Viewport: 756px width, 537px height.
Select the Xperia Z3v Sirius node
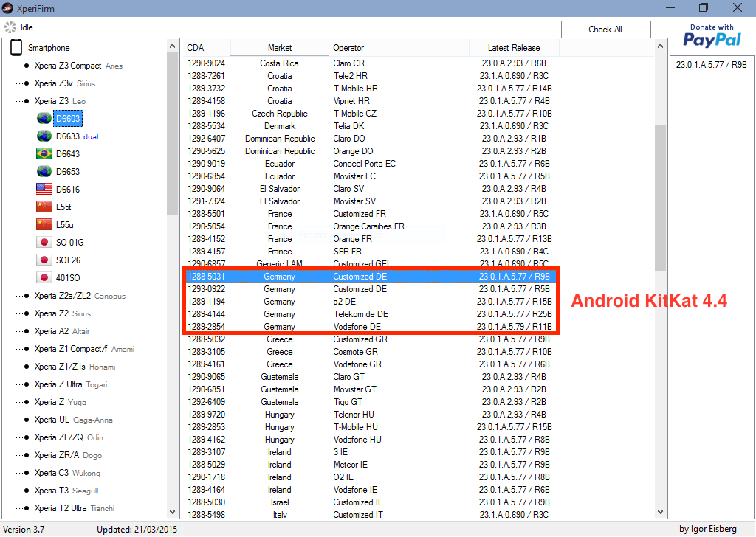(65, 83)
